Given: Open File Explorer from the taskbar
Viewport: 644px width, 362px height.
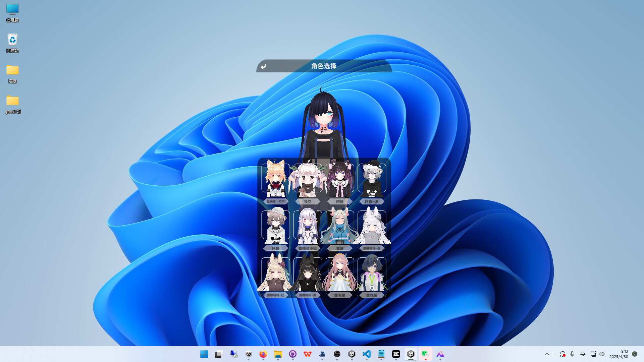Looking at the screenshot, I should point(278,354).
